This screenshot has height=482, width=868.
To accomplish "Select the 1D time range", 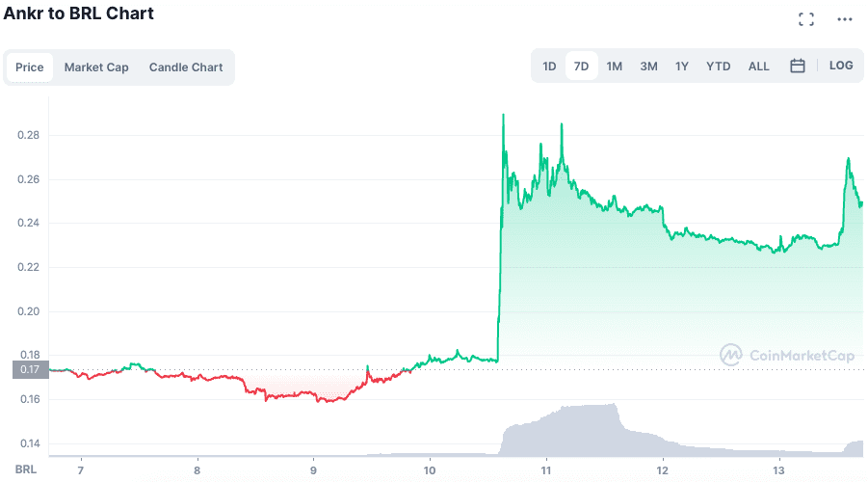I will coord(549,67).
